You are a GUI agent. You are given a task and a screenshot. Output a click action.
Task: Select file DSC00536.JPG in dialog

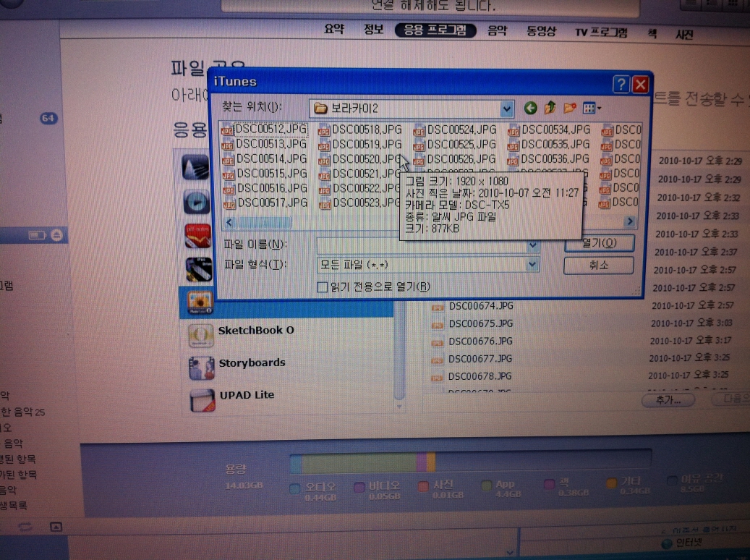[548, 159]
